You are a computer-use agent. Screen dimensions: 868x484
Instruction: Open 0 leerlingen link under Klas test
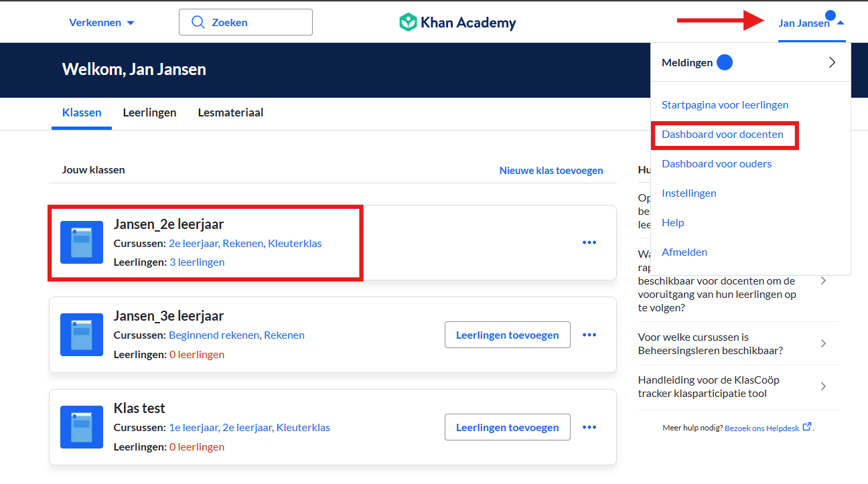coord(197,447)
